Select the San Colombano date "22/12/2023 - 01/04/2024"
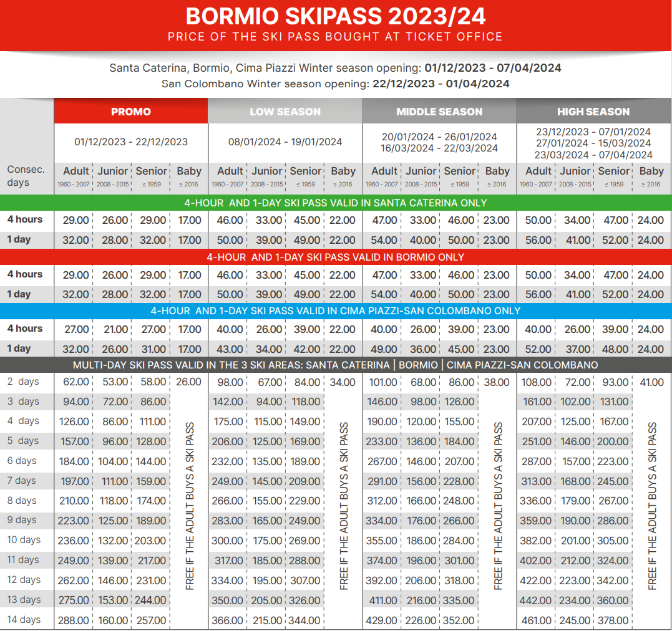 [441, 84]
